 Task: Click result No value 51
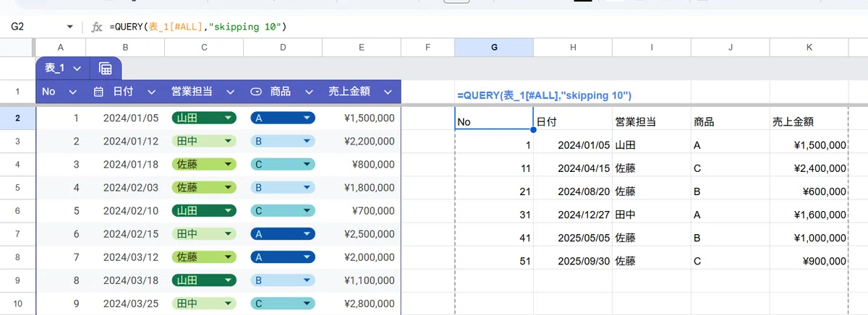(526, 262)
